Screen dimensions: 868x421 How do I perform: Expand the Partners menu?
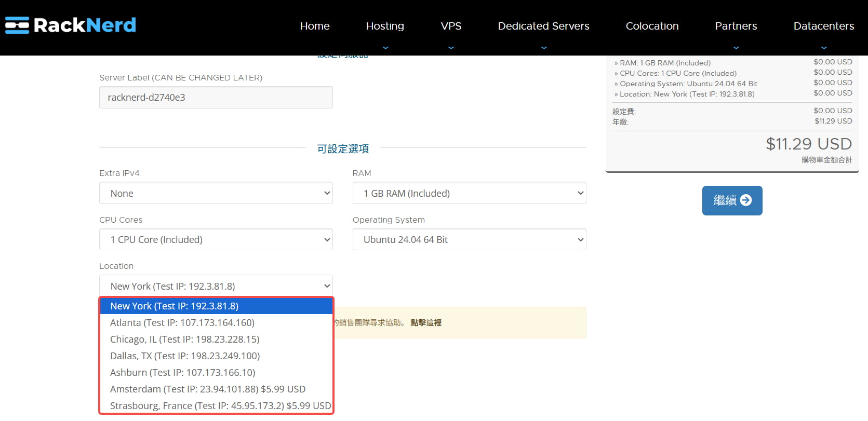(x=736, y=26)
